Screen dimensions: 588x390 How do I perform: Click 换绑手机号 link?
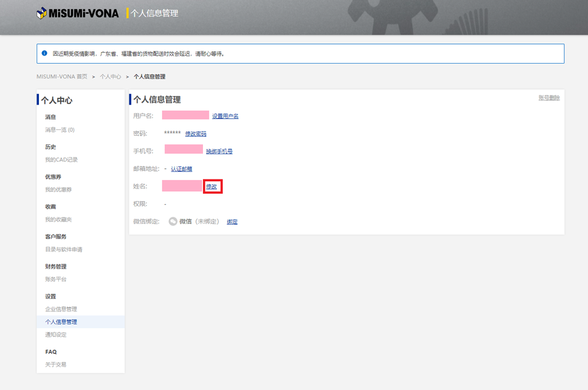(219, 151)
